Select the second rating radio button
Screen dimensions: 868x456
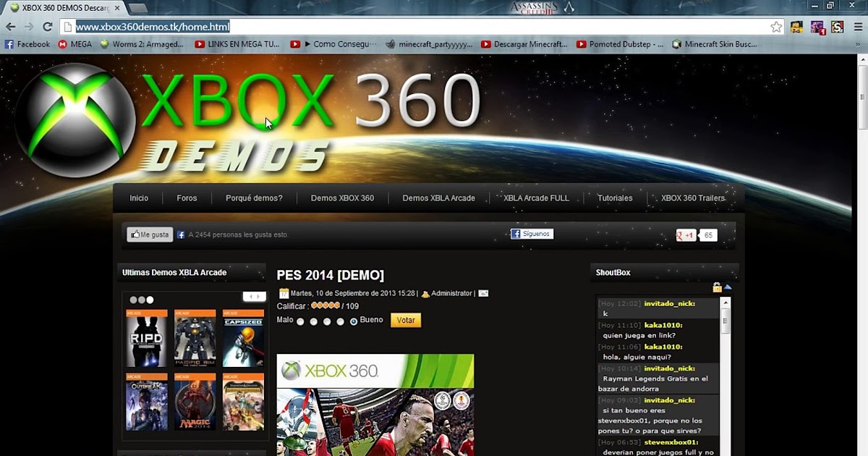pyautogui.click(x=314, y=321)
